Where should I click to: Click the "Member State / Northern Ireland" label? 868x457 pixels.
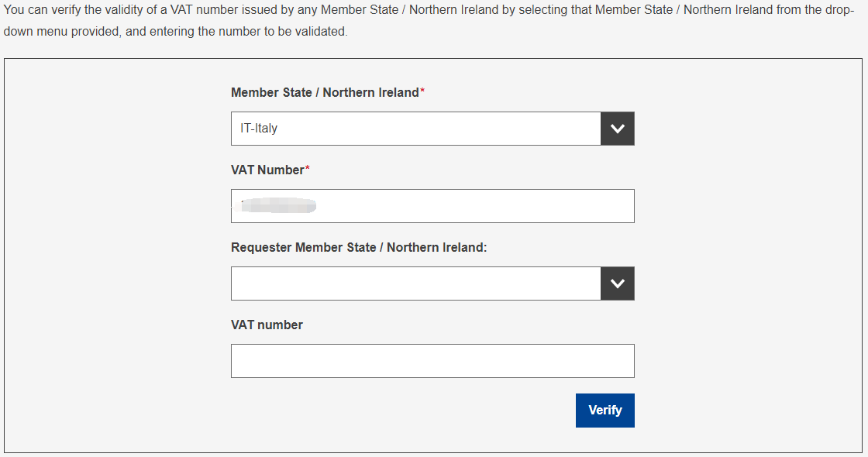pyautogui.click(x=325, y=93)
